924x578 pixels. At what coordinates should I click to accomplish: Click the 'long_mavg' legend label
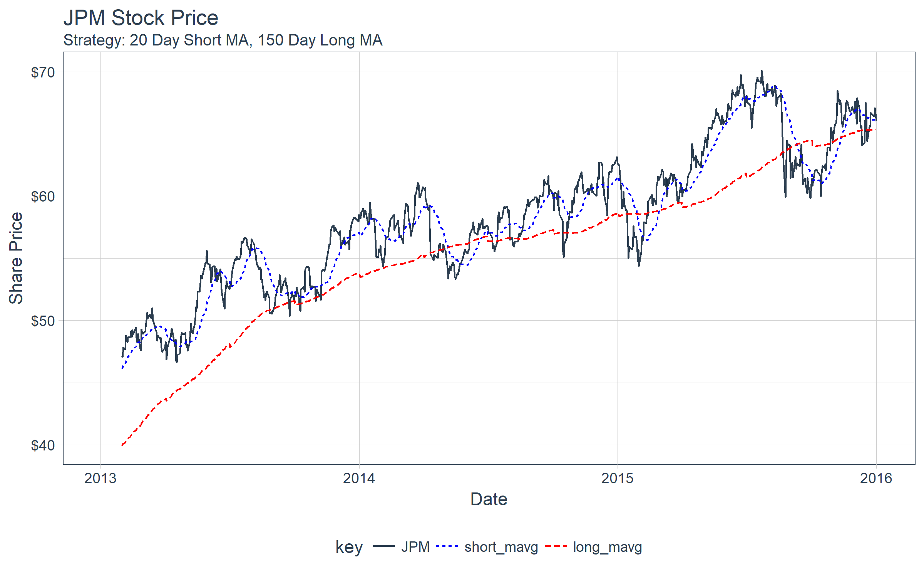coord(608,547)
